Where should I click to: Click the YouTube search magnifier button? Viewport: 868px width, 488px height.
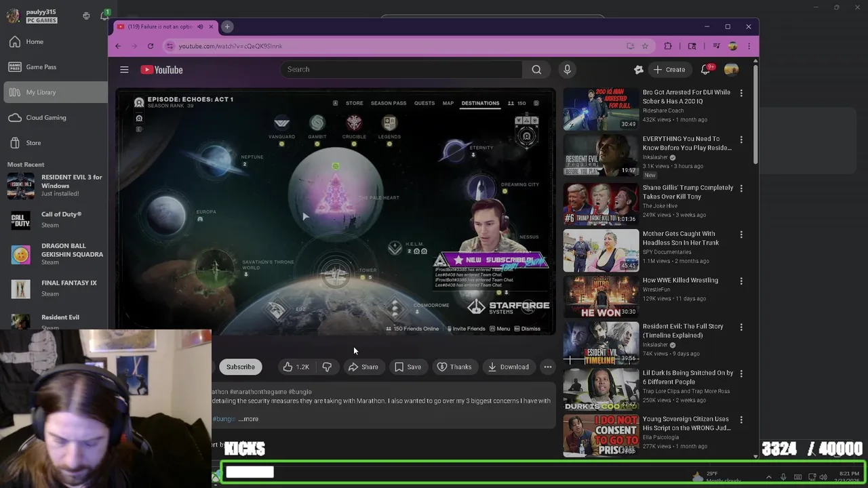pos(536,69)
